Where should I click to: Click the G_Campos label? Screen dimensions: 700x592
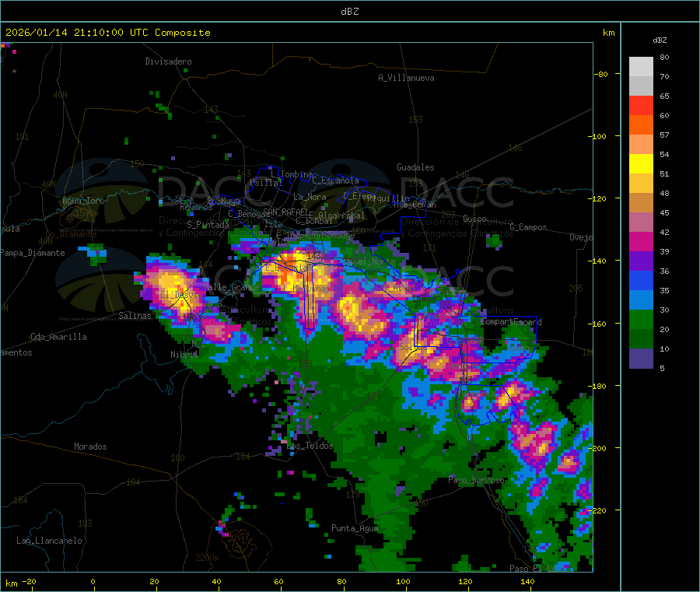click(529, 227)
